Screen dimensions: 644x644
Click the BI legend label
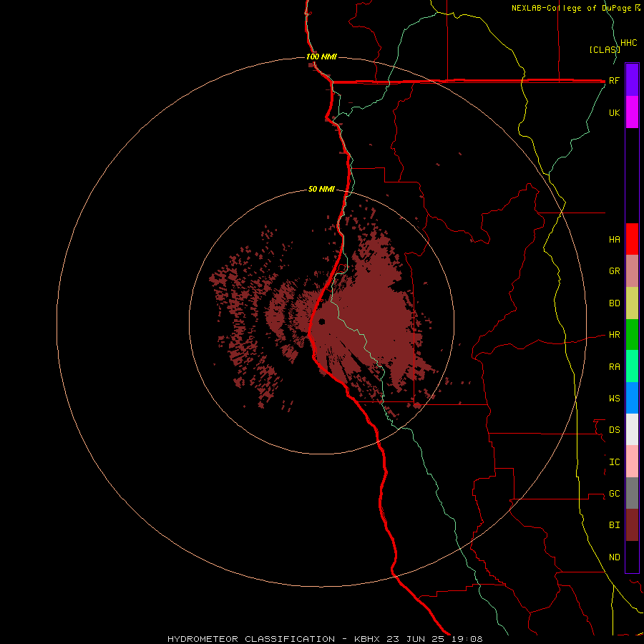[x=614, y=525]
